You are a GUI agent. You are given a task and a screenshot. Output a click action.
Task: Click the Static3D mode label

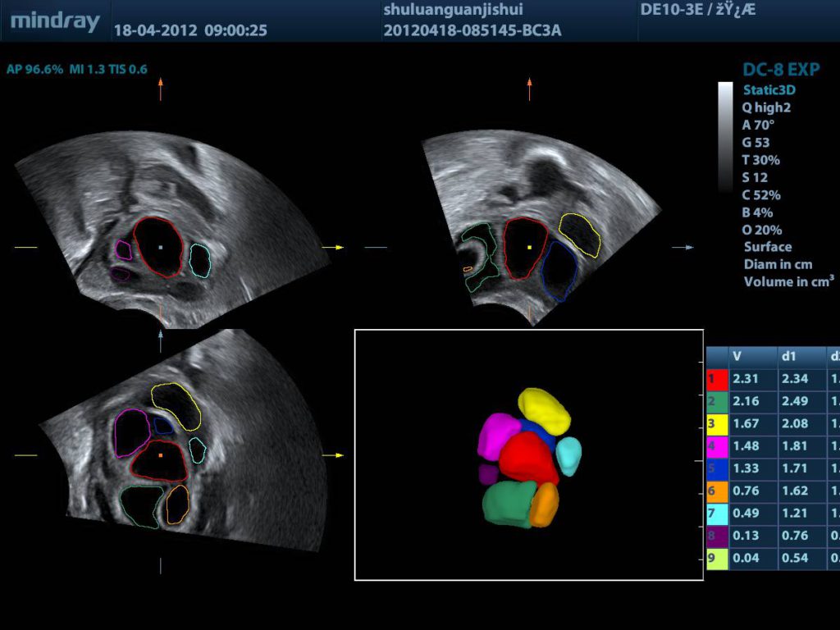tap(769, 89)
